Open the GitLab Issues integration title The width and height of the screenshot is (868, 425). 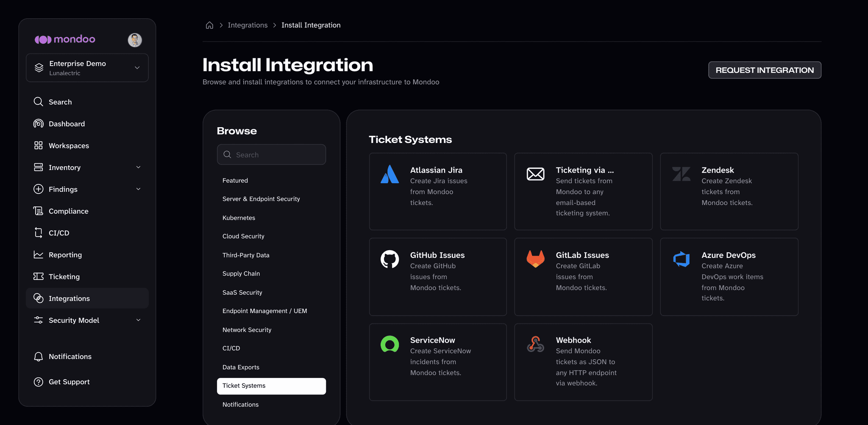(582, 255)
